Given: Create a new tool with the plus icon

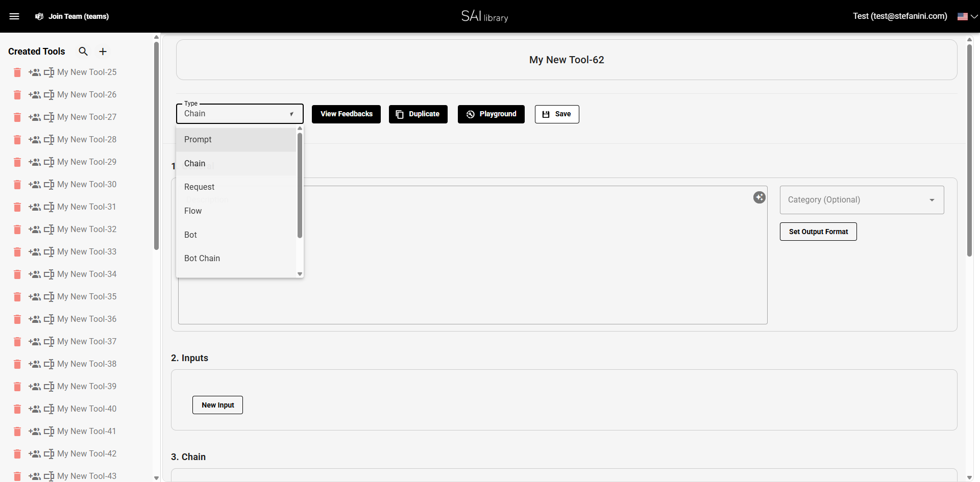Looking at the screenshot, I should pos(103,51).
